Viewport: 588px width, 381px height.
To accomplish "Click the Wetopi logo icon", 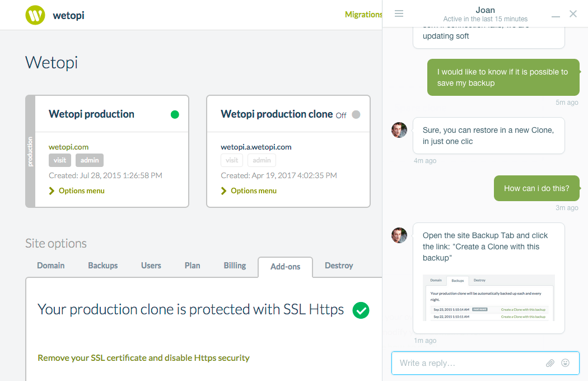I will point(35,15).
